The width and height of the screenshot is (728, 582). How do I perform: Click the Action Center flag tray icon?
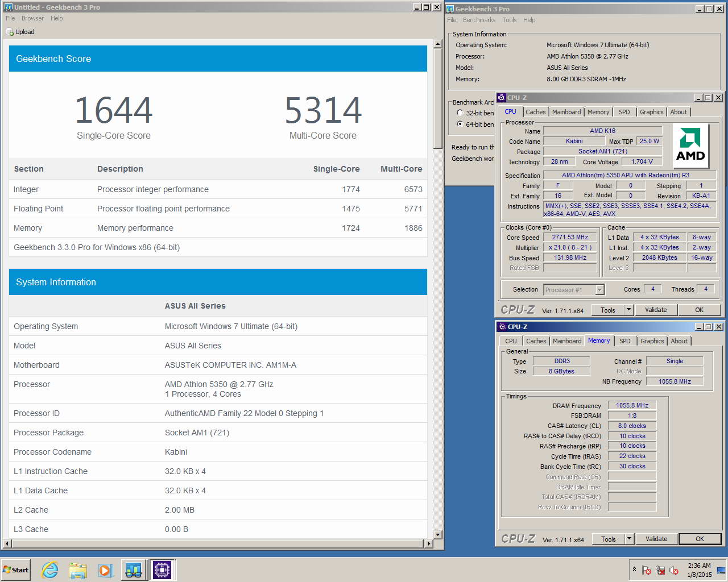pyautogui.click(x=647, y=570)
